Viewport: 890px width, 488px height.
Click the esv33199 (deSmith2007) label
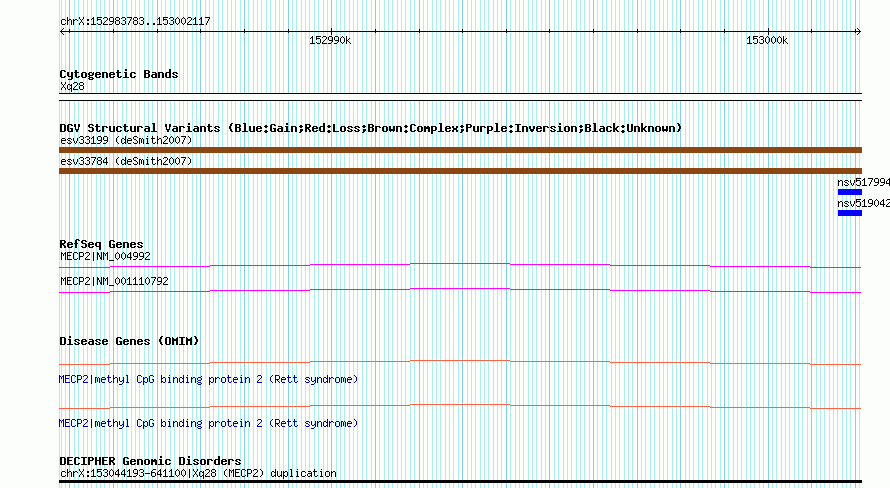[x=126, y=140]
